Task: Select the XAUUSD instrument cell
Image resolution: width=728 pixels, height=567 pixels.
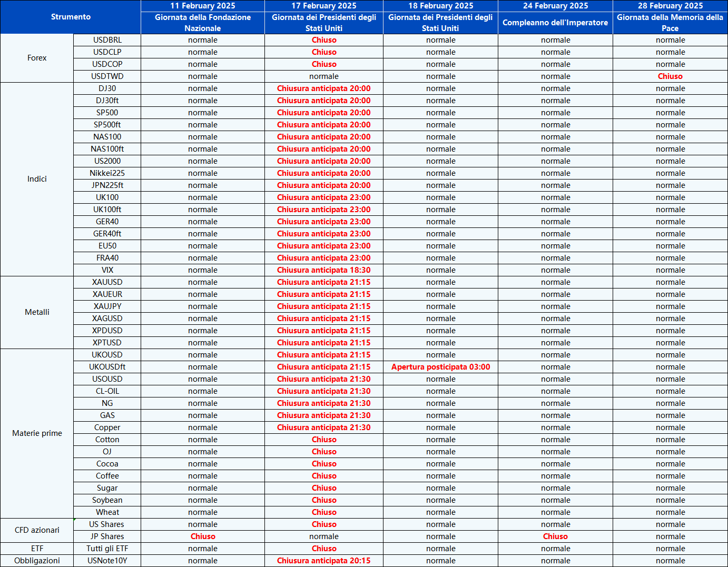Action: point(107,282)
